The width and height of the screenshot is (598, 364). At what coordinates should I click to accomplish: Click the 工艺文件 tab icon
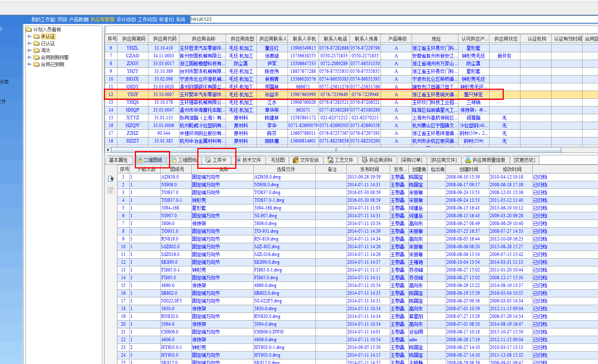[331, 160]
